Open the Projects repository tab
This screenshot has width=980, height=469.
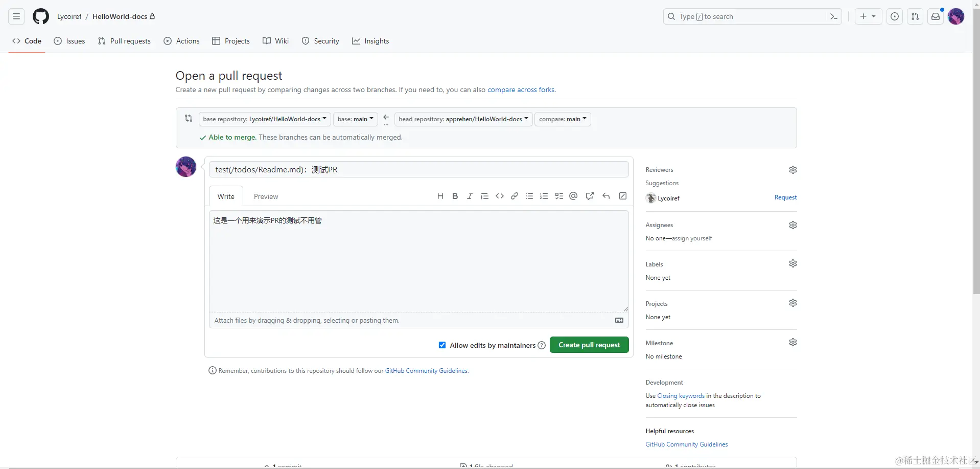[231, 41]
